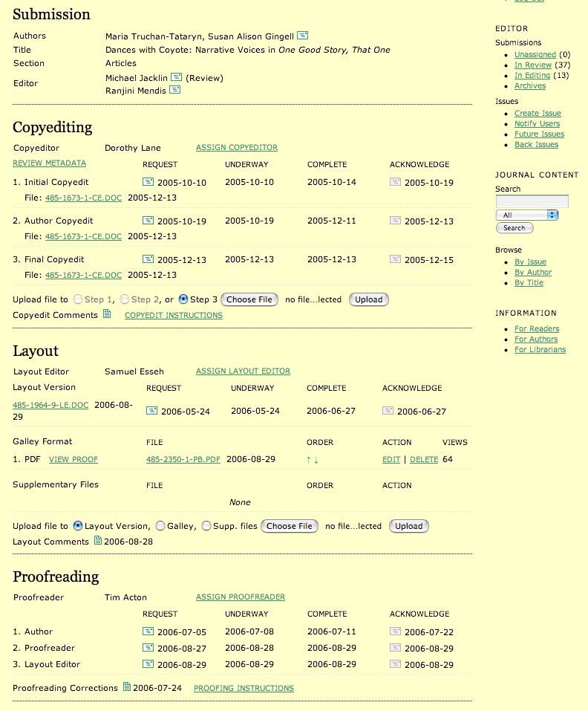Open Layout Version acknowledge email icon
This screenshot has width=588, height=711.
click(x=388, y=410)
